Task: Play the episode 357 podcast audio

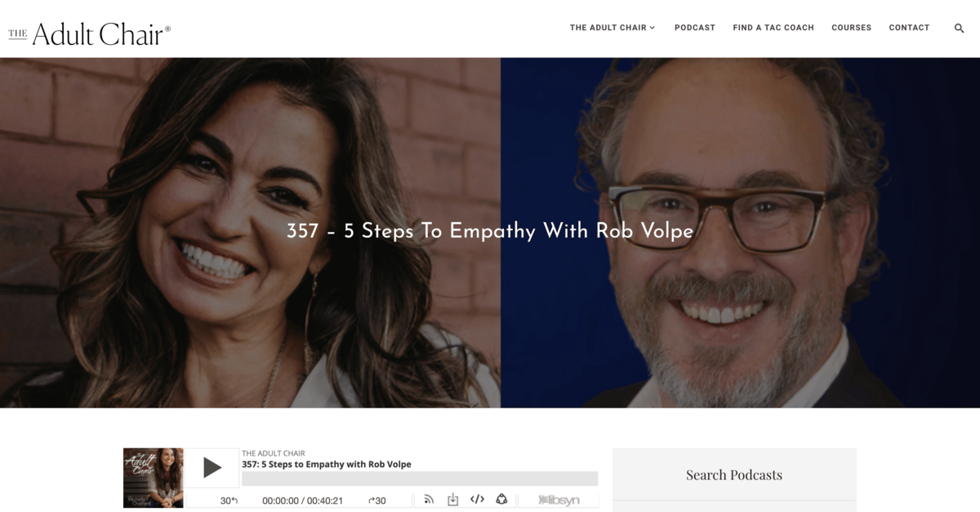Action: pyautogui.click(x=212, y=468)
